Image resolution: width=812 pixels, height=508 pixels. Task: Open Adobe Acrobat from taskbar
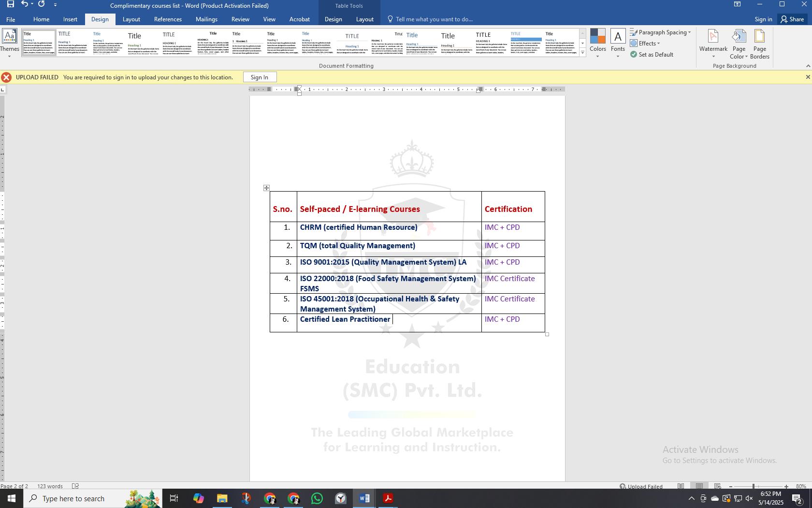[388, 498]
